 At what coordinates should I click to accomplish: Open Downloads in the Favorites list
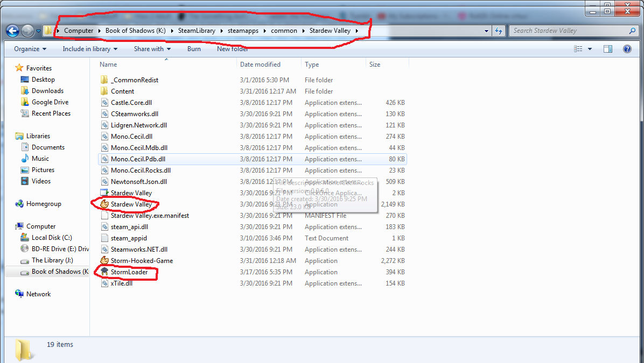point(47,91)
